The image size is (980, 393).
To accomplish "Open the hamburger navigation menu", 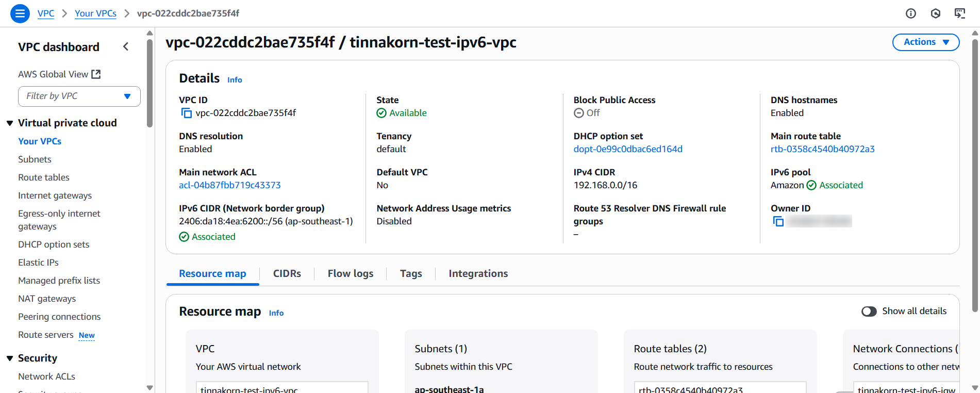I will pyautogui.click(x=20, y=13).
